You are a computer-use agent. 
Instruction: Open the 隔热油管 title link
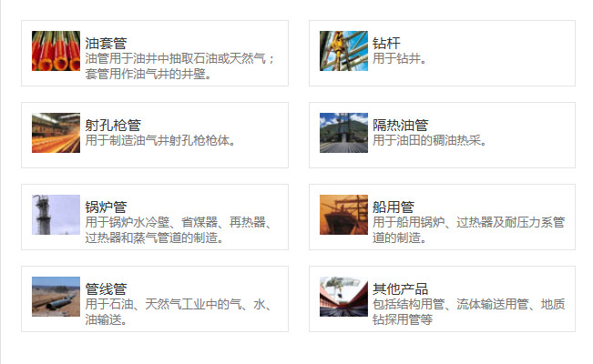click(x=400, y=125)
